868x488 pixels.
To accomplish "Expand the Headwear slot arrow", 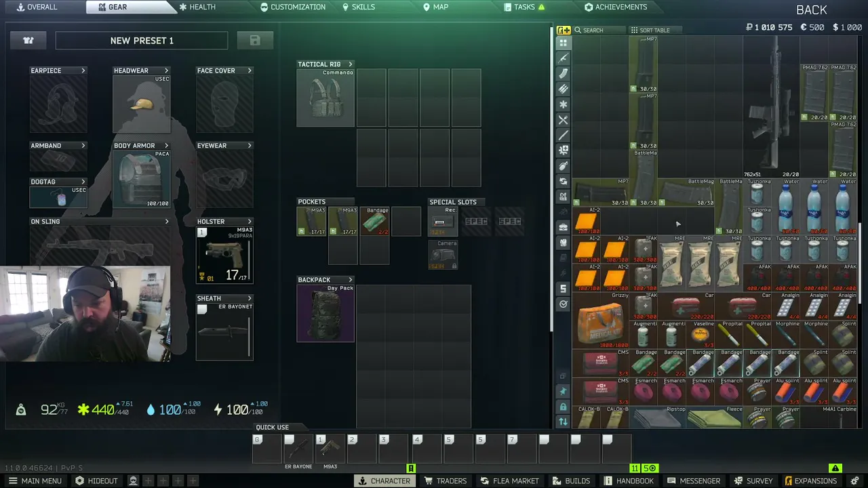I will (x=167, y=70).
